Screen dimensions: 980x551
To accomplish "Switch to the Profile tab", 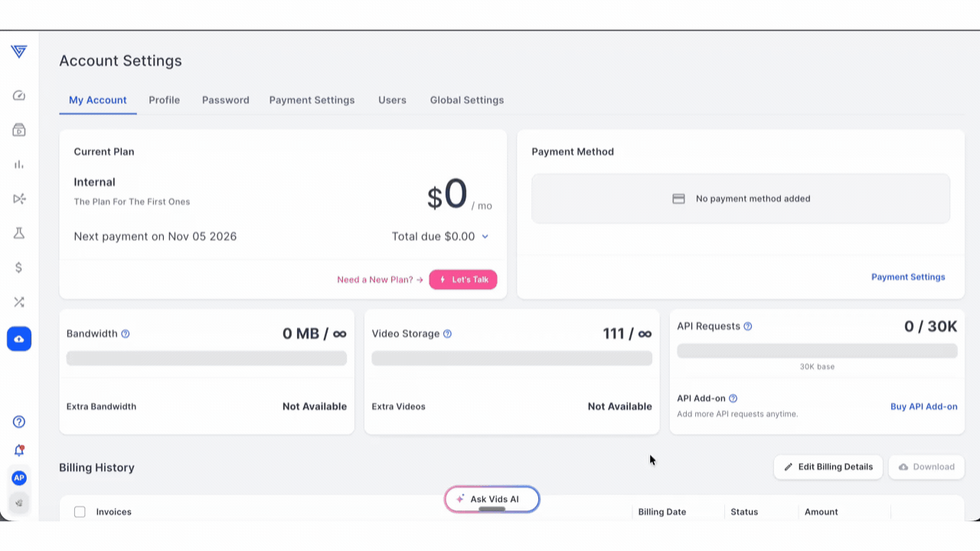I will click(165, 100).
